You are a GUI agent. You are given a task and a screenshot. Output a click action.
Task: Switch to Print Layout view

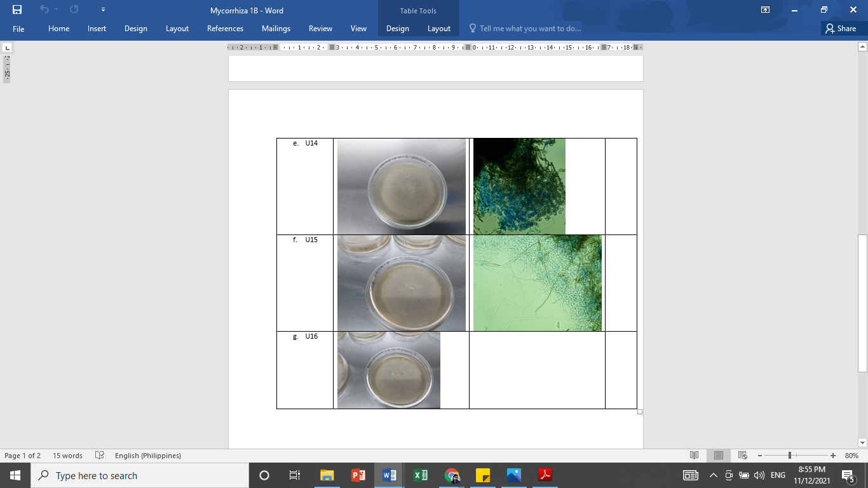pyautogui.click(x=719, y=456)
